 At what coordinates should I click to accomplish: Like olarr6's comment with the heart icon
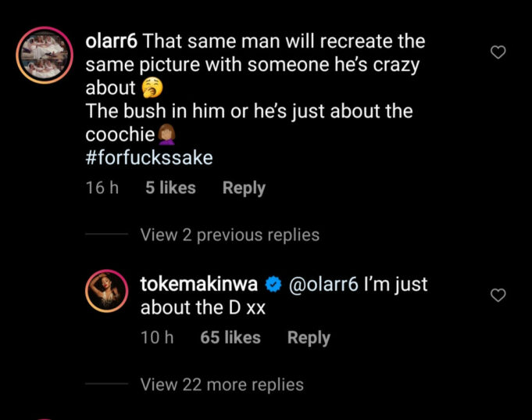point(498,52)
